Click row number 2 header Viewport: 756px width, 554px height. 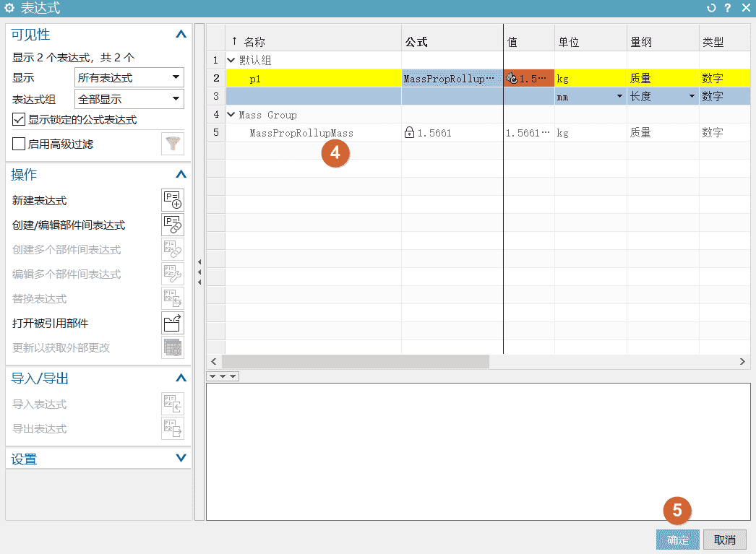click(216, 78)
